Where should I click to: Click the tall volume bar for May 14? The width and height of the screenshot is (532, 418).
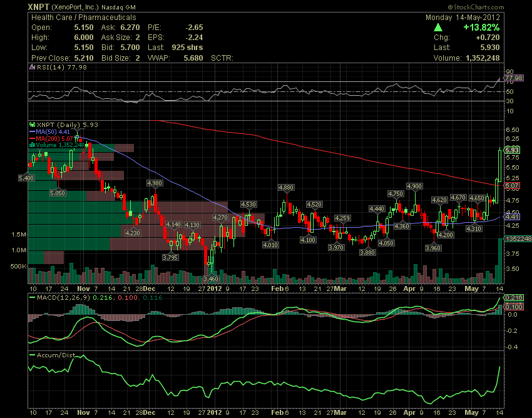[x=500, y=261]
